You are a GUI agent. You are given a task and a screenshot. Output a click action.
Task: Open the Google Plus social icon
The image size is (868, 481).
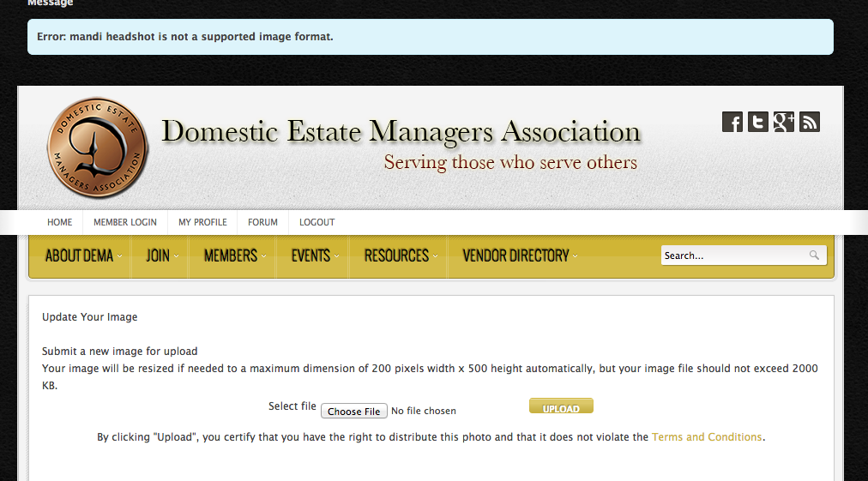(x=784, y=122)
